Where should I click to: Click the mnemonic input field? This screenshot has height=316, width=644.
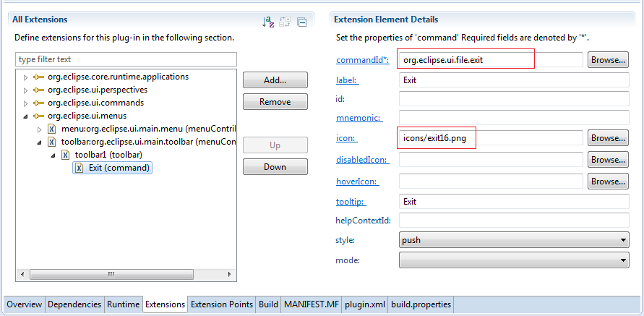(x=514, y=118)
